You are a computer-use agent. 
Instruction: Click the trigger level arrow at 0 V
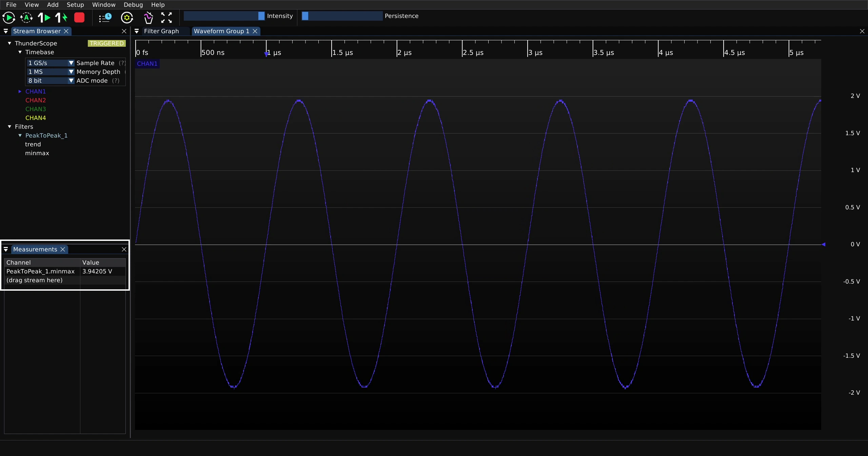(x=823, y=244)
